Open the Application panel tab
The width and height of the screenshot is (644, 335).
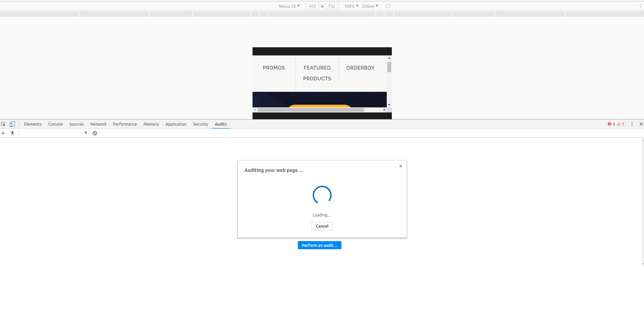(x=176, y=124)
